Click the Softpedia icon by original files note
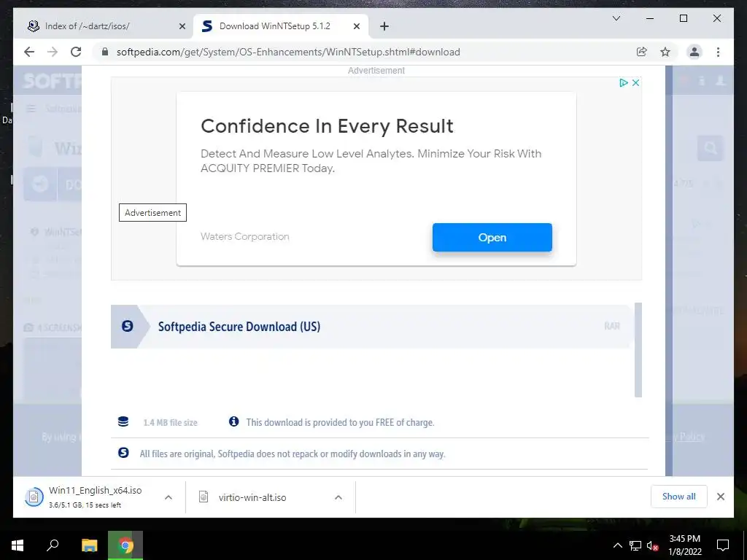 123,453
